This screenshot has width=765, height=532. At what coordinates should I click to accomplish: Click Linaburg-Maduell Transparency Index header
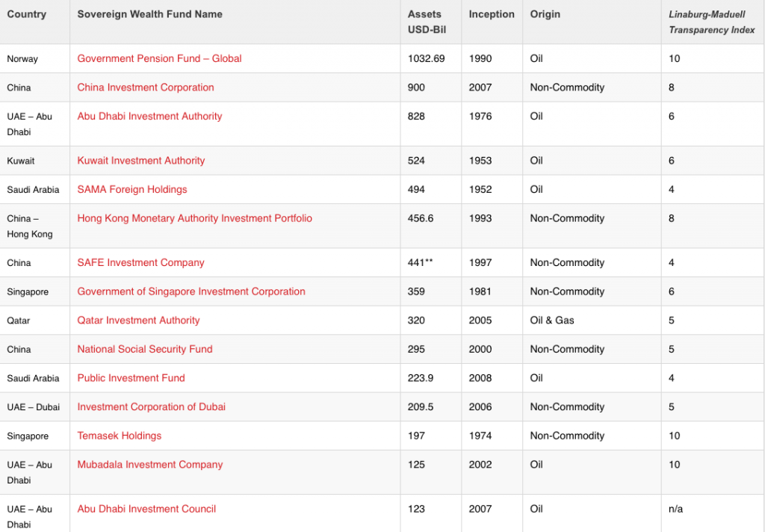point(711,22)
